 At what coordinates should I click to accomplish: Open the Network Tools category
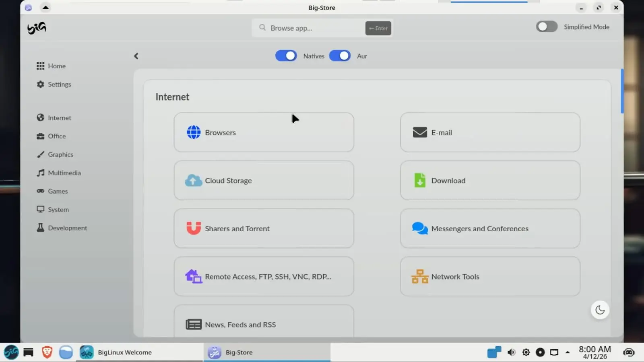pos(490,276)
